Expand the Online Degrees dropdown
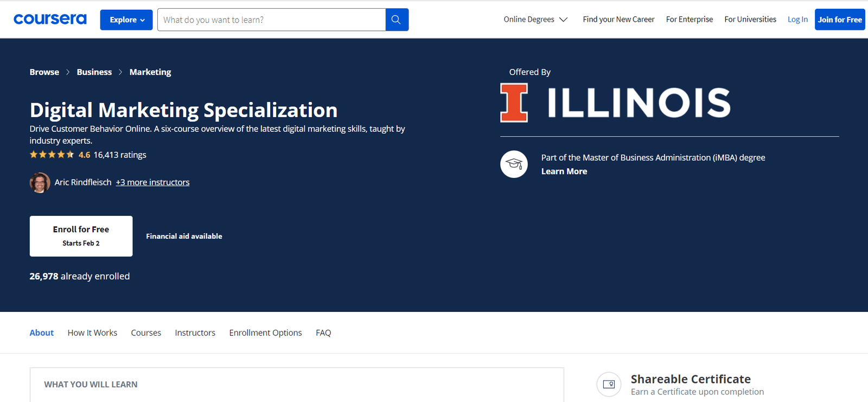This screenshot has width=868, height=402. (x=535, y=20)
